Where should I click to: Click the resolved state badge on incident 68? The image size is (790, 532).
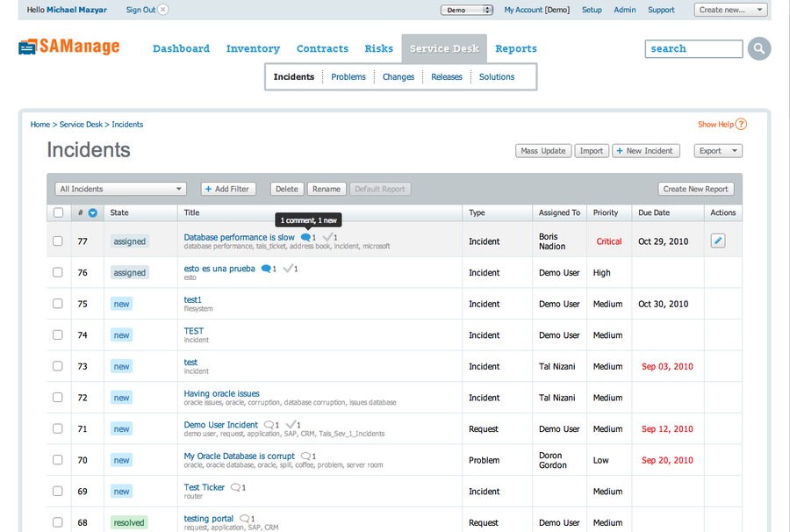129,522
